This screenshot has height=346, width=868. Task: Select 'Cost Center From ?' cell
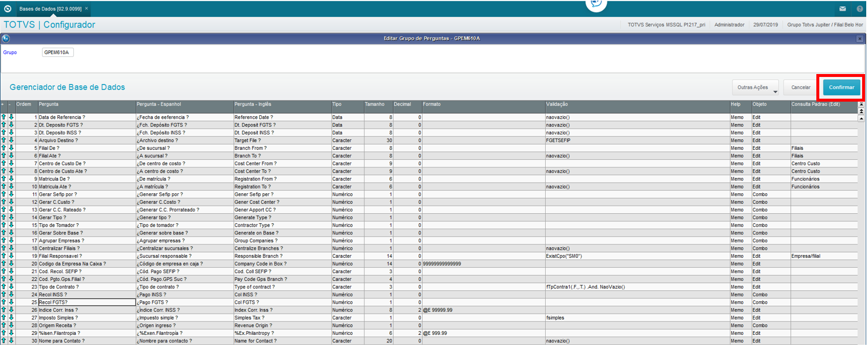(282, 163)
